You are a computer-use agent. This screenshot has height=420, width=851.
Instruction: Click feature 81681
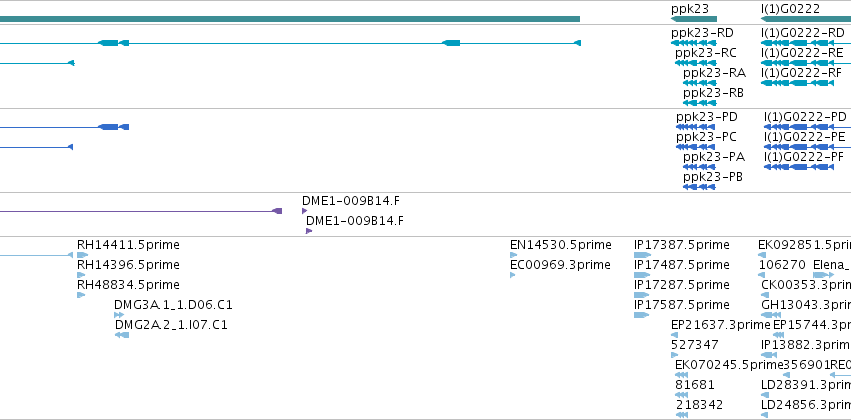pos(695,385)
